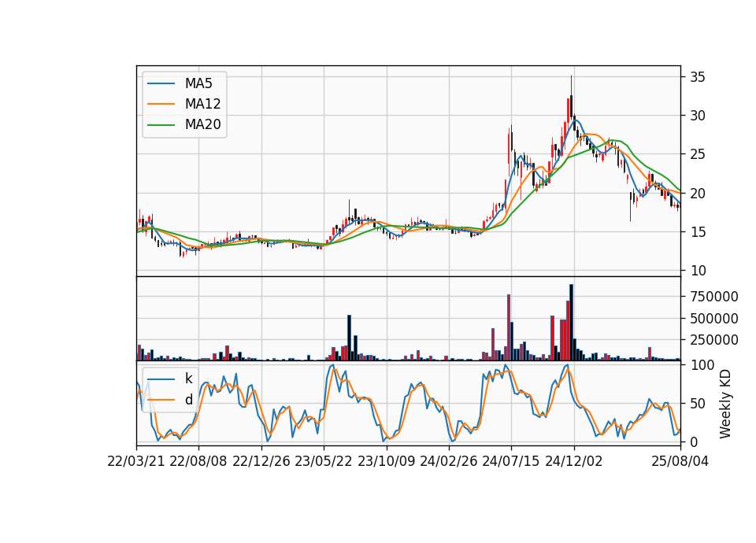Click the d legend label in KD panel

tap(189, 400)
